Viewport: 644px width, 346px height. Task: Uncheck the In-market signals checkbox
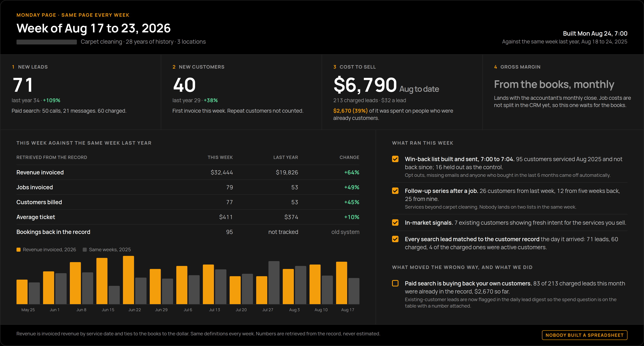395,223
